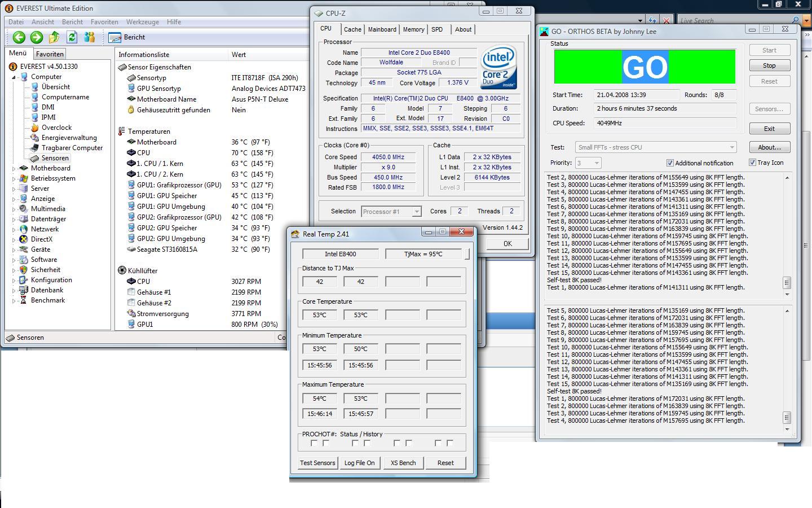Screen dimensions: 812x508
Task: Click the TjMax = 95°C field in Real Temp
Action: (x=423, y=254)
